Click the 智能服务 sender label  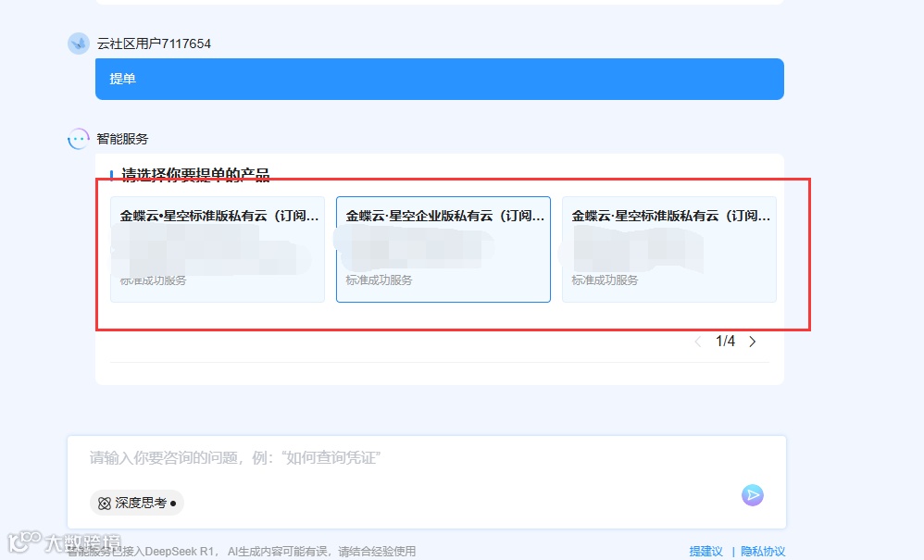pyautogui.click(x=122, y=139)
